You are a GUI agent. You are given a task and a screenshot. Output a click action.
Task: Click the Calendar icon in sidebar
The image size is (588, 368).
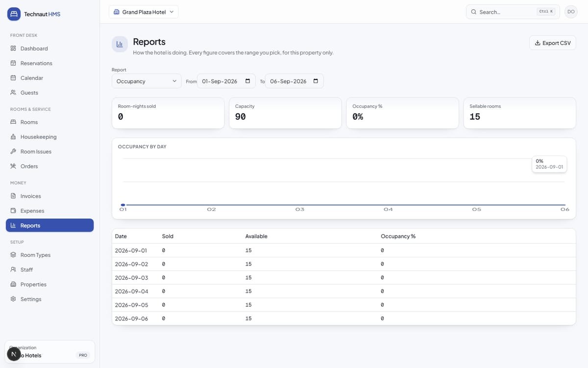(13, 78)
